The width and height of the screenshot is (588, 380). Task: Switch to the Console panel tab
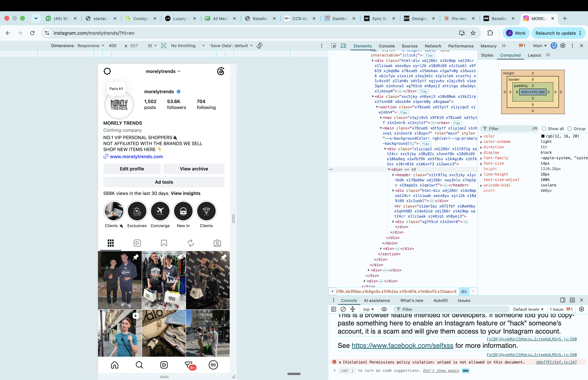point(387,46)
